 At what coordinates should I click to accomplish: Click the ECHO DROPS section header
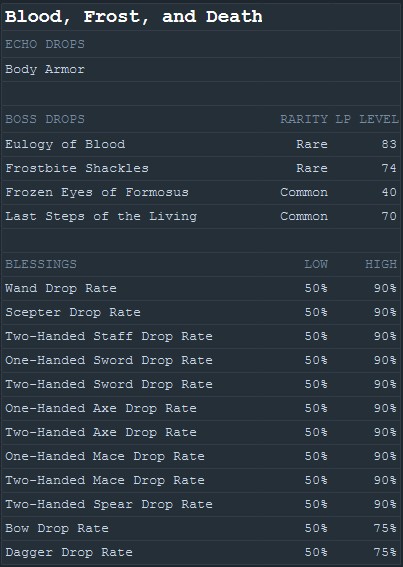pyautogui.click(x=45, y=44)
